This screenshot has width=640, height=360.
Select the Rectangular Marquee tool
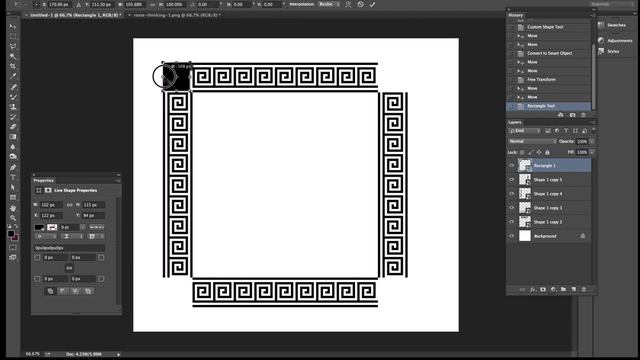pos(13,36)
